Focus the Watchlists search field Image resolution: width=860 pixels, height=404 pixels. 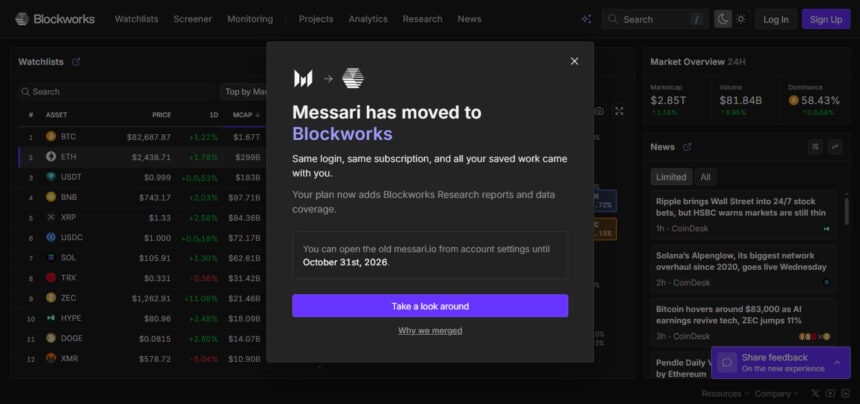pyautogui.click(x=115, y=92)
